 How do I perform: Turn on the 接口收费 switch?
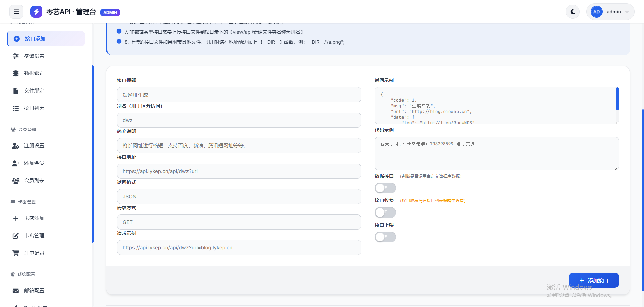click(385, 212)
